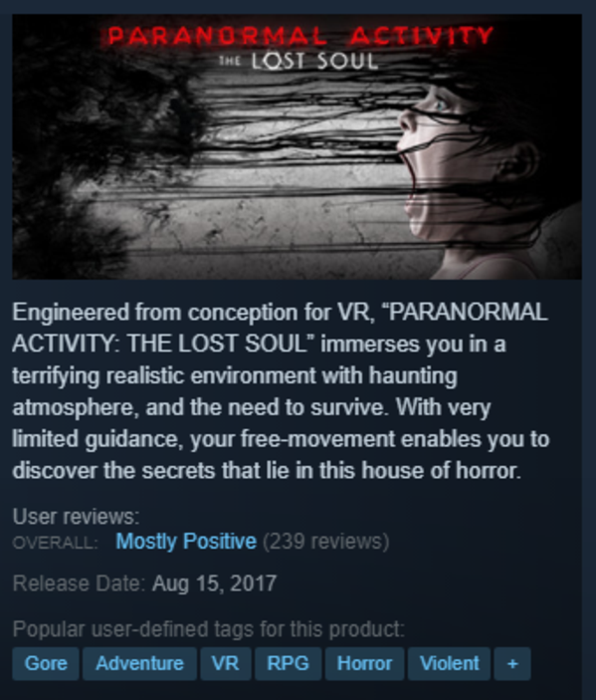Click the 239 reviews count
The image size is (596, 700).
pyautogui.click(x=326, y=542)
